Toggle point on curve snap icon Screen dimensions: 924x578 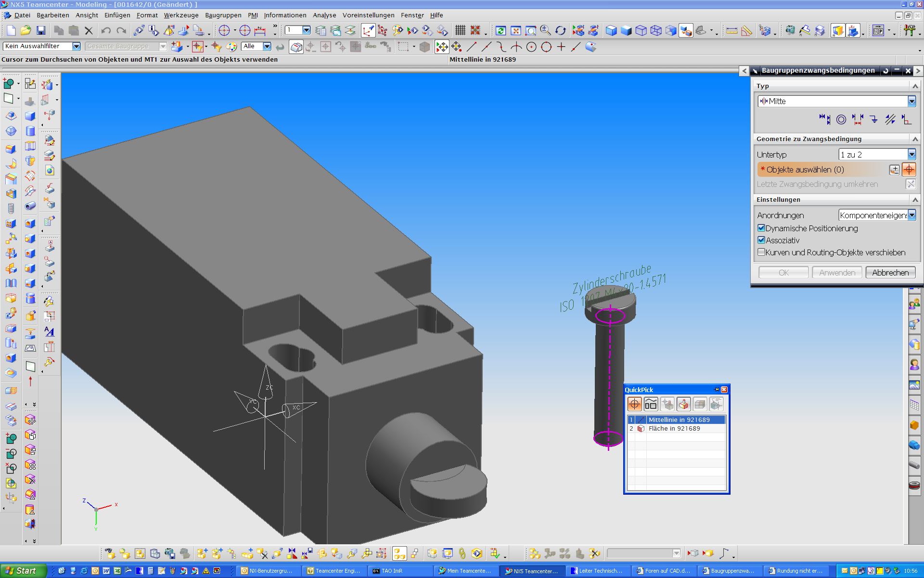pyautogui.click(x=576, y=47)
